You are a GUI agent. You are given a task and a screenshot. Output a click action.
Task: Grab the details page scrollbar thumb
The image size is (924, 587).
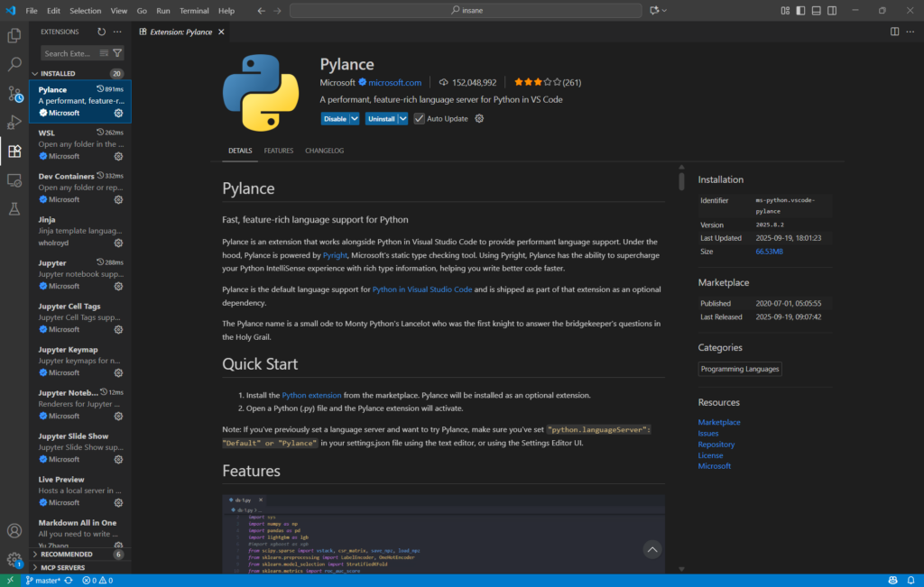click(x=681, y=180)
